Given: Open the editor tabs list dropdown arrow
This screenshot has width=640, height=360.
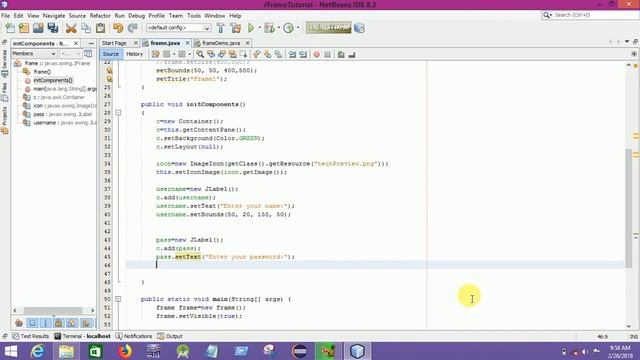Looking at the screenshot, I should pyautogui.click(x=627, y=42).
